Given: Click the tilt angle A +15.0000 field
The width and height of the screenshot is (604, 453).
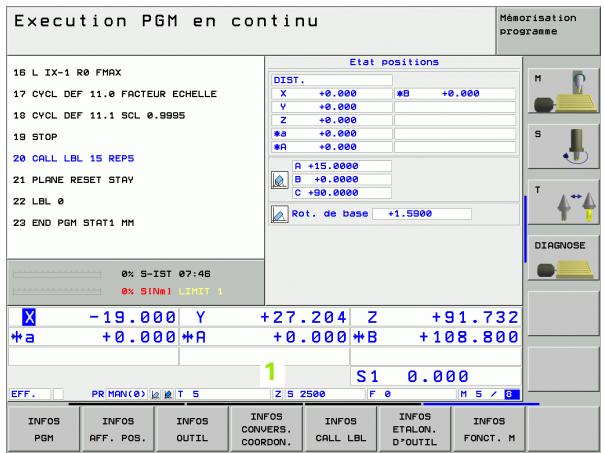Looking at the screenshot, I should click(342, 166).
